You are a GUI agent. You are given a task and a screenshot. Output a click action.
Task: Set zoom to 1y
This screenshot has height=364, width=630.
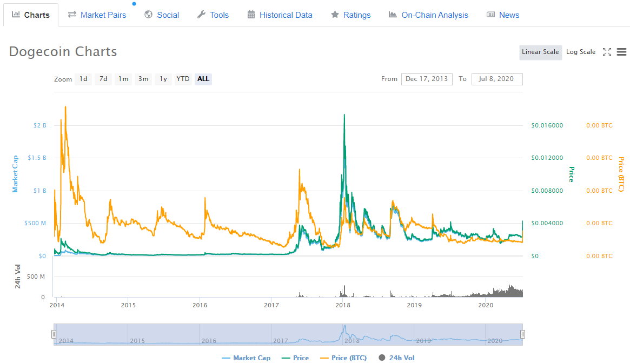163,79
